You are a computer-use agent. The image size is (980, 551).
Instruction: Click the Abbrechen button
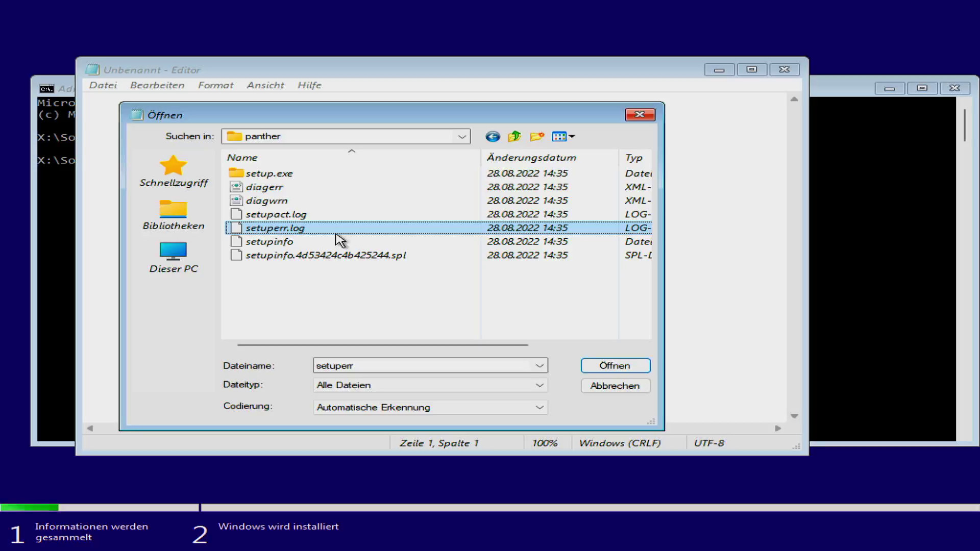(615, 386)
